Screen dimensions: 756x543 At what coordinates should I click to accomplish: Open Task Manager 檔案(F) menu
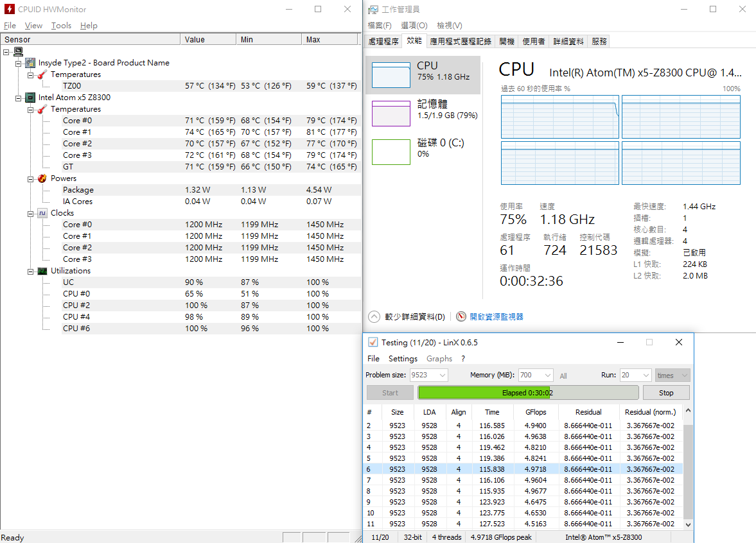pos(380,26)
